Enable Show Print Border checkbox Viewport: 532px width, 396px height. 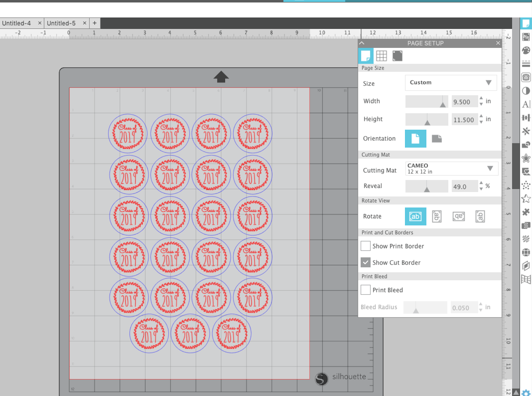tap(365, 246)
